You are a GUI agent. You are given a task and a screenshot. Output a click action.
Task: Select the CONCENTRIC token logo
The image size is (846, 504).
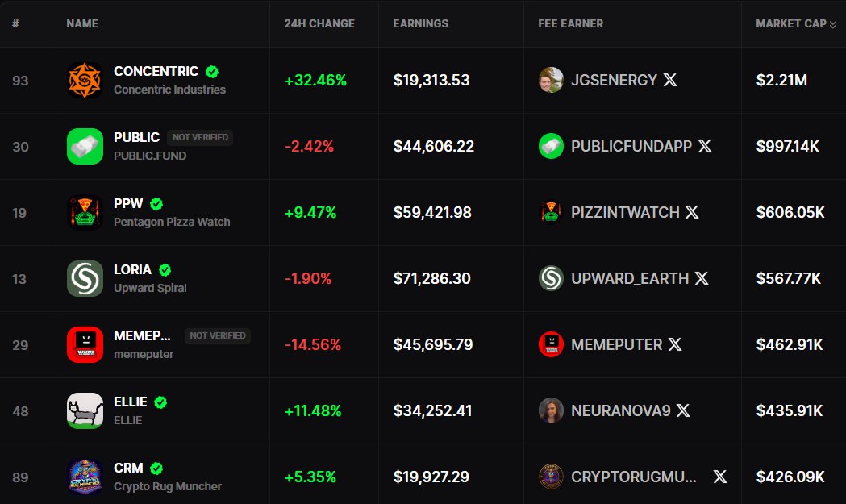[x=83, y=80]
